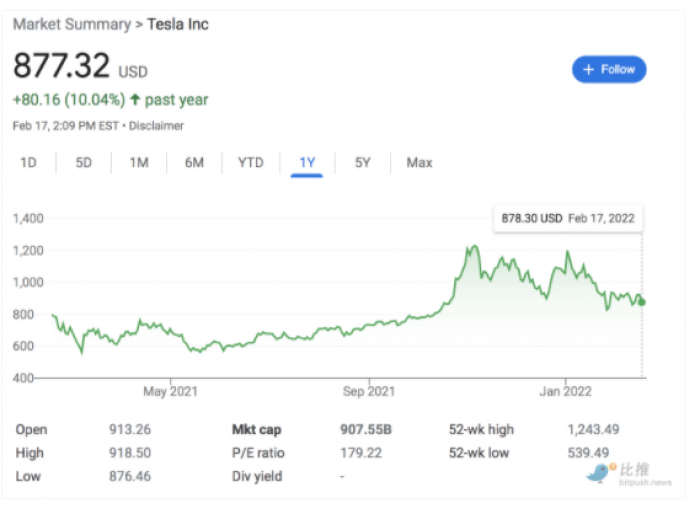The image size is (700, 514).
Task: Select the 1M time range tab
Action: [x=139, y=163]
